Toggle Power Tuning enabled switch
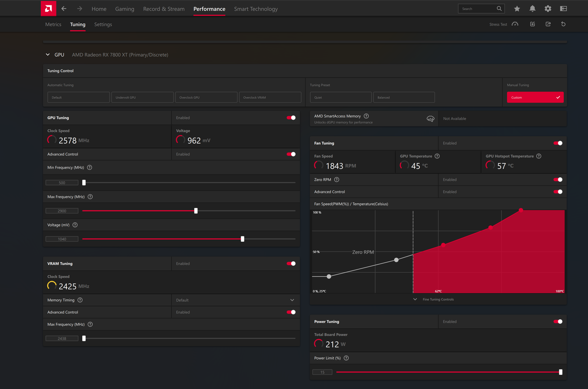 coord(558,321)
